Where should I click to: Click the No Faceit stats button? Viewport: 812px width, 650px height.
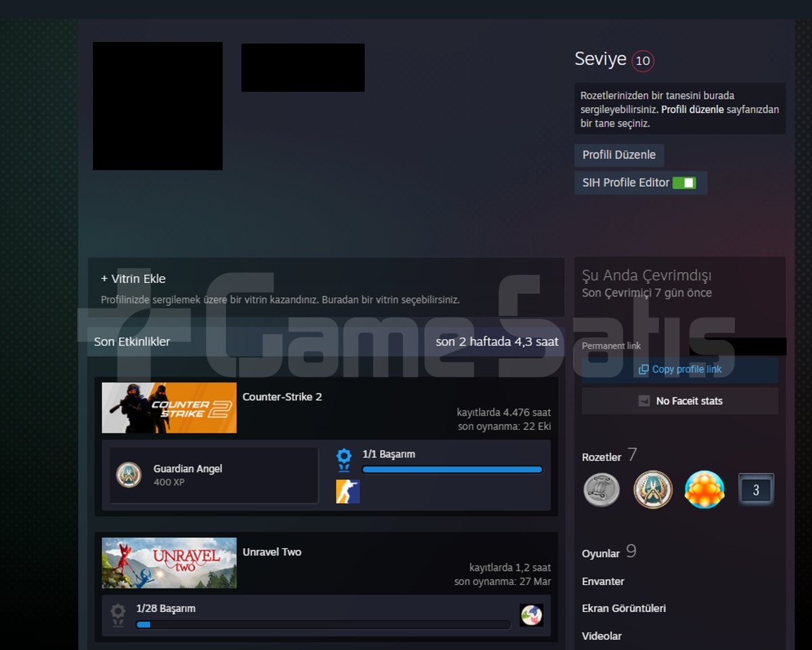click(680, 401)
